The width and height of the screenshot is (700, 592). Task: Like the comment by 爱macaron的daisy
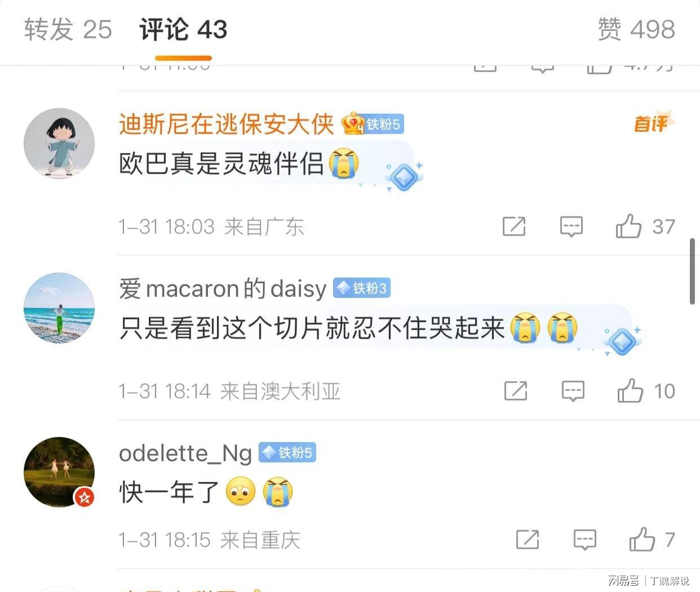click(x=630, y=390)
